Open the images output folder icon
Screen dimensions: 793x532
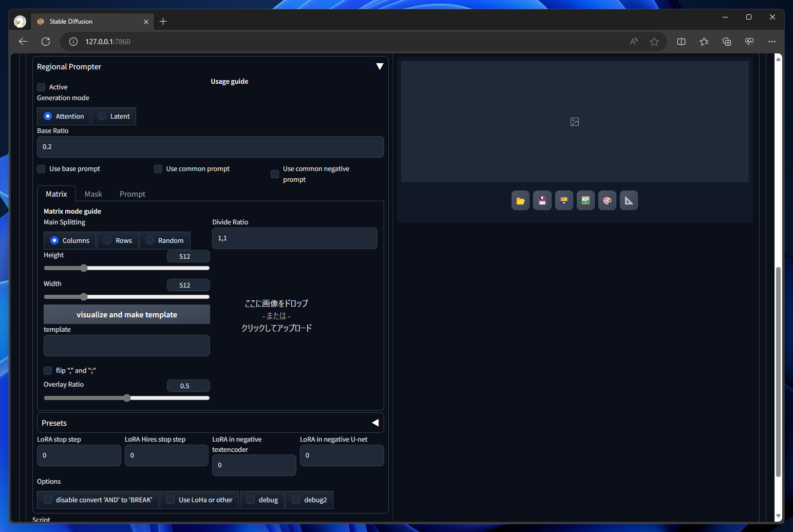pyautogui.click(x=520, y=200)
